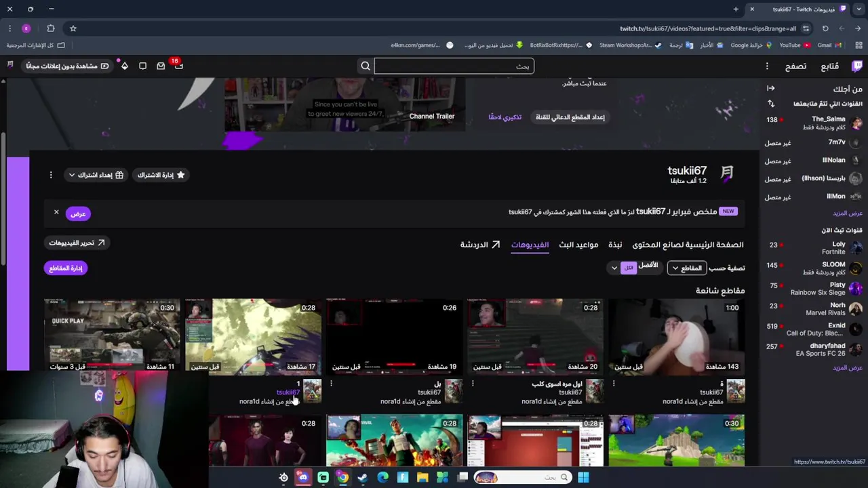Click the browser bookmark star icon
The width and height of the screenshot is (868, 488).
click(x=73, y=28)
